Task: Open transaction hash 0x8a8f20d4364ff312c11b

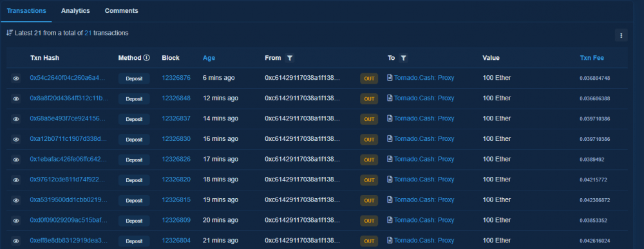Action: point(69,98)
